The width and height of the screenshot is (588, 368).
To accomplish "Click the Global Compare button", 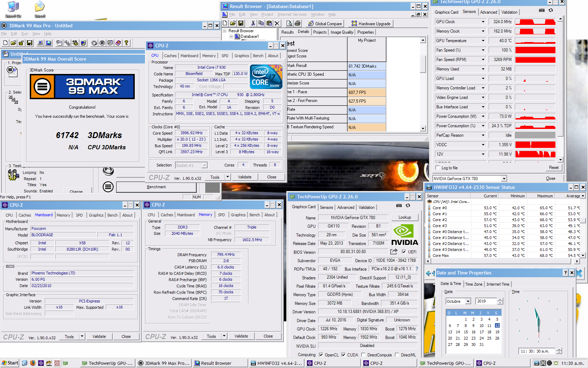I will click(x=325, y=23).
